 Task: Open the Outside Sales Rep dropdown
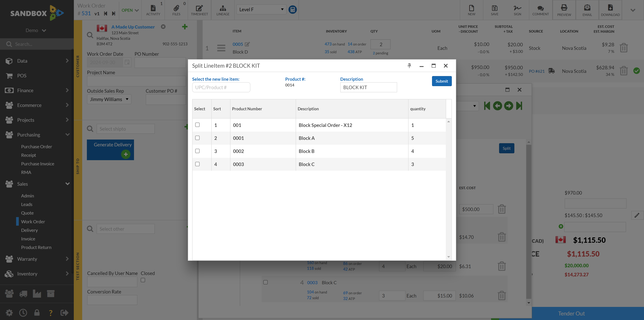pos(109,99)
